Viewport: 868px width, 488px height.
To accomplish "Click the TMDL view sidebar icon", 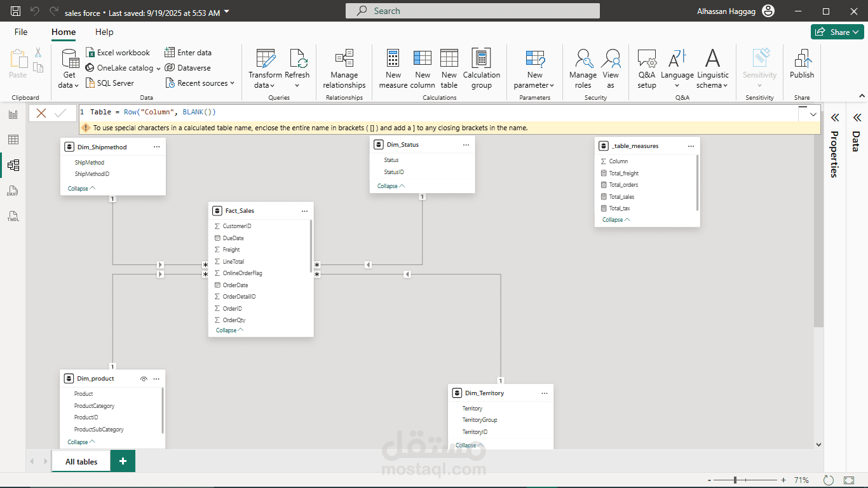I will 13,217.
